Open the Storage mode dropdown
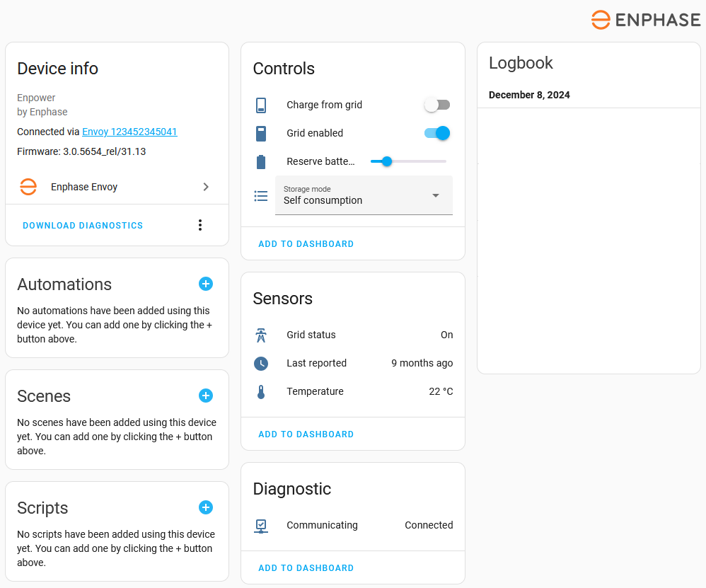 click(x=364, y=195)
